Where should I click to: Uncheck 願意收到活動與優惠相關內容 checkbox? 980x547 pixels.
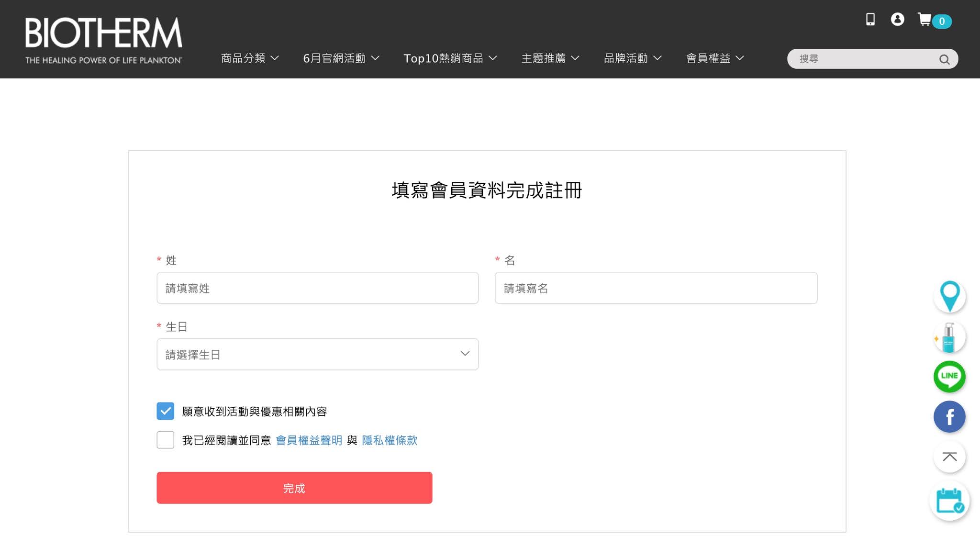pyautogui.click(x=165, y=411)
